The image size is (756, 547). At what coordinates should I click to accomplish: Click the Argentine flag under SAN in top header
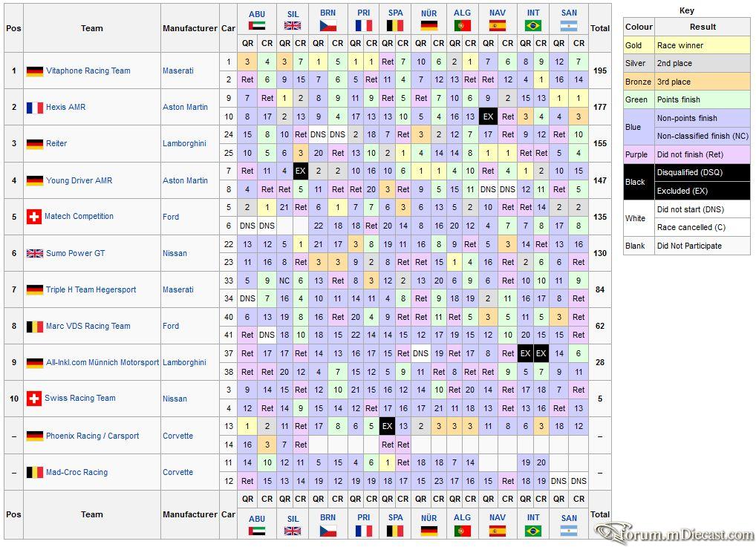coord(569,25)
